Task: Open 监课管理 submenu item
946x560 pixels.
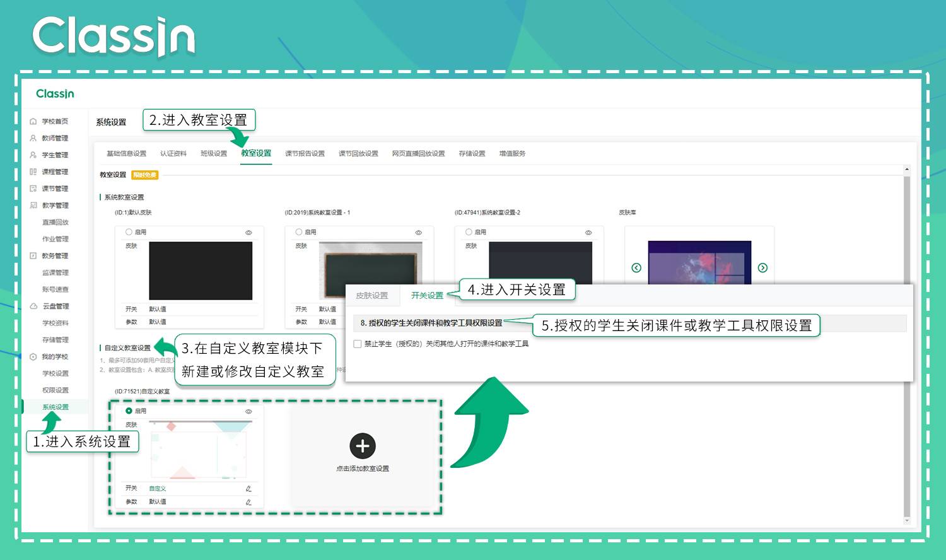Action: click(x=55, y=273)
